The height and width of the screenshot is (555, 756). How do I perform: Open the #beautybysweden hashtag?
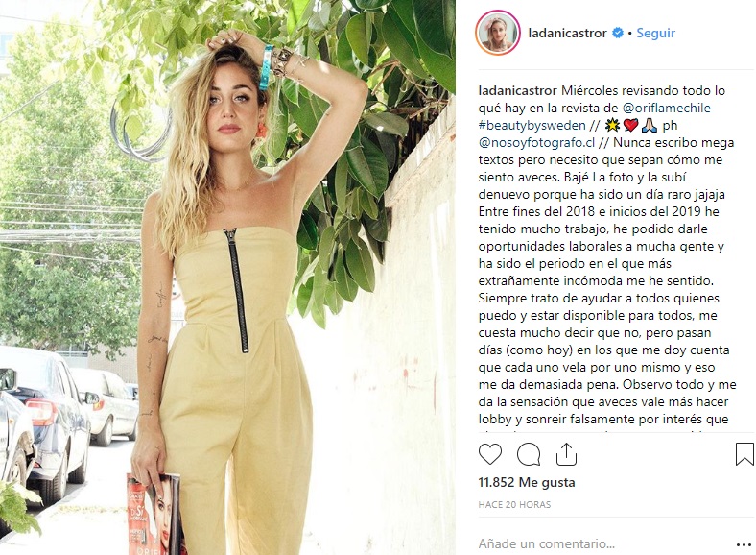coord(532,126)
